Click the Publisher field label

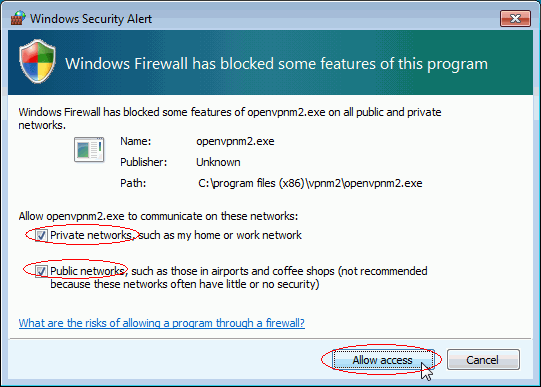click(x=144, y=162)
